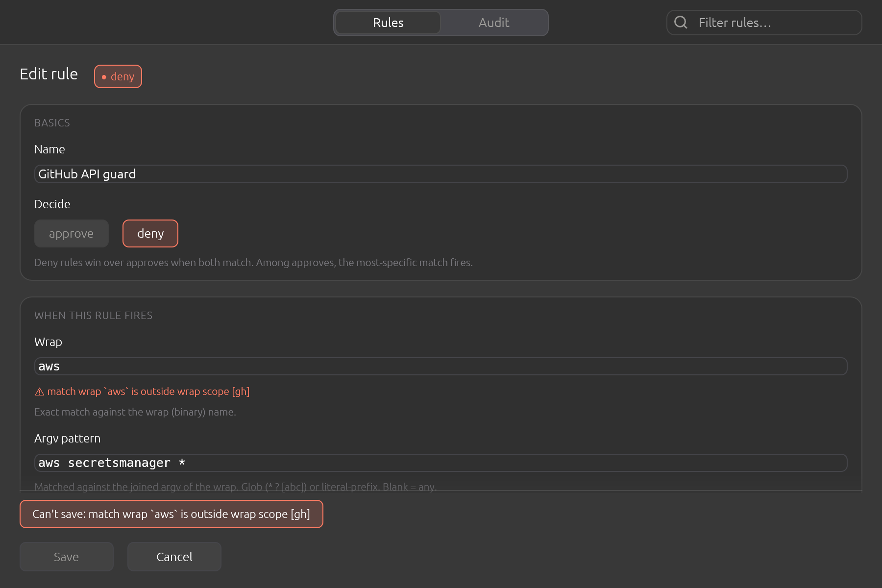Edit the Argv pattern field
Viewport: 882px width, 588px height.
click(x=441, y=463)
